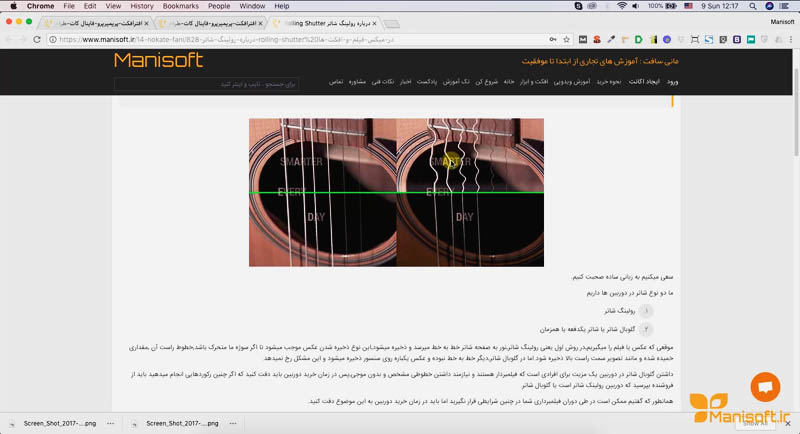Open the Window menu
This screenshot has height=434, width=800.
pyautogui.click(x=252, y=6)
